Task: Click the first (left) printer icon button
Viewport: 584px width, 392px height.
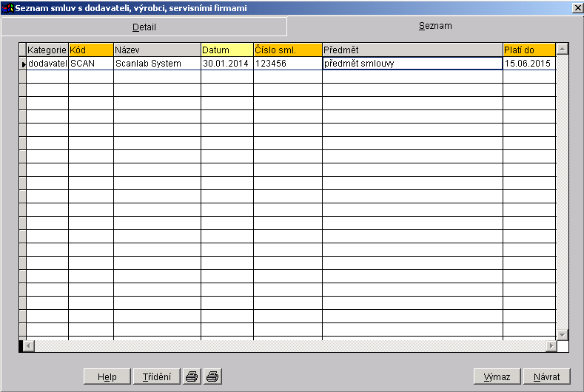Action: [x=192, y=376]
